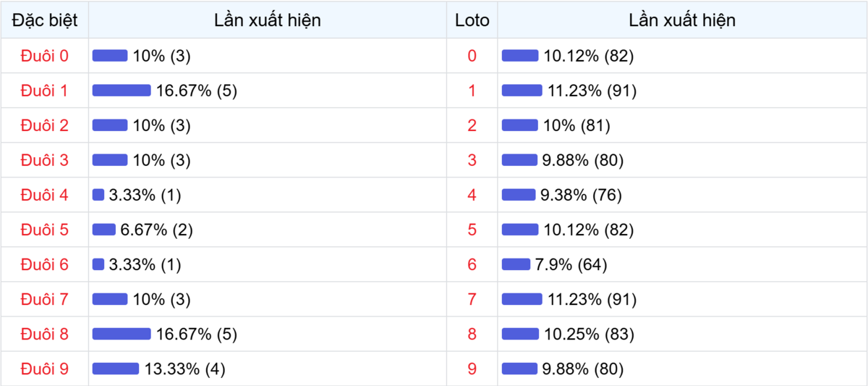The image size is (868, 386).
Task: Click Loto number 6
Action: pyautogui.click(x=472, y=264)
